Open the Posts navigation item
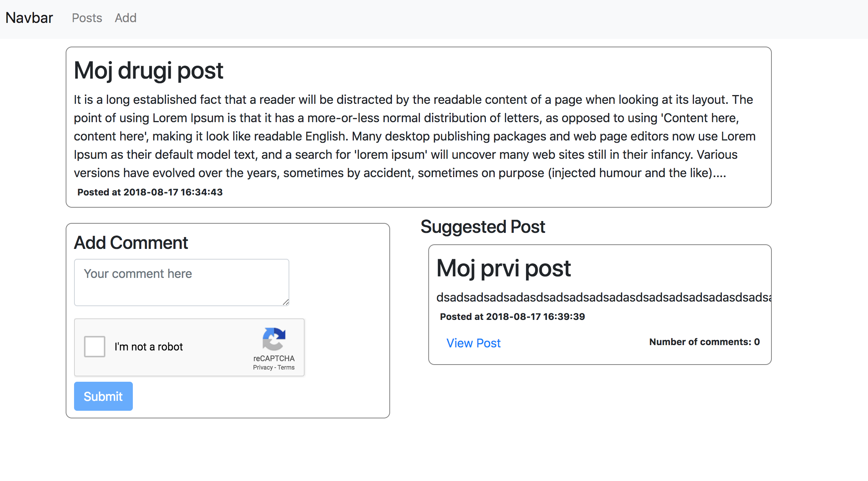Viewport: 868px width, 481px height. (x=87, y=18)
